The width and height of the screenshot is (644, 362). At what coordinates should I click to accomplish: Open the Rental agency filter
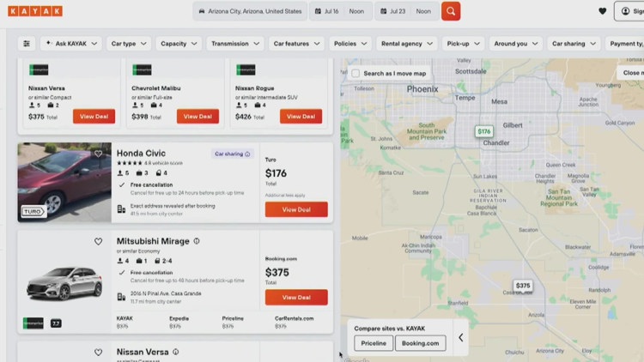[407, 44]
